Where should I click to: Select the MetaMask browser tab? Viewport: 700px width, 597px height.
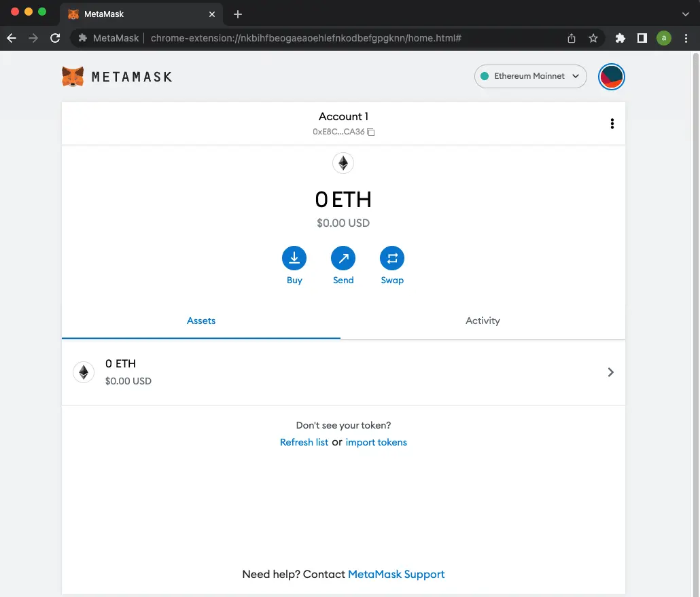click(x=141, y=14)
